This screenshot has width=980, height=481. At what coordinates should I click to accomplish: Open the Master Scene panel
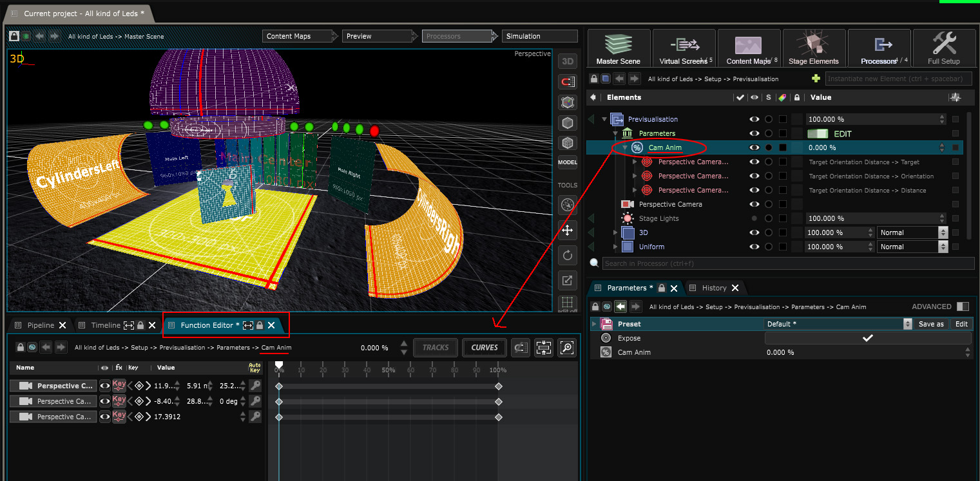618,48
